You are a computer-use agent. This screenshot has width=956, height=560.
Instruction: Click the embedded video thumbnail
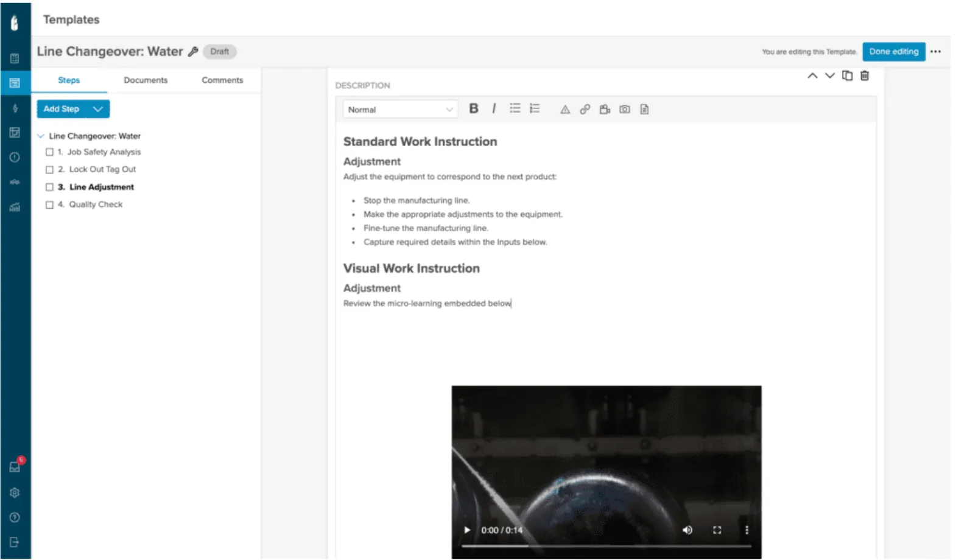pos(606,472)
